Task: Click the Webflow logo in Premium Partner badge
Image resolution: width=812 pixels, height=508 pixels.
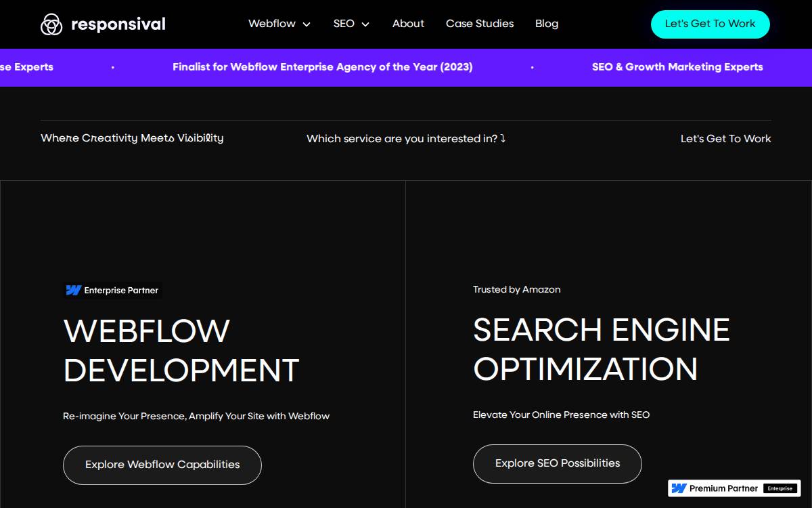Action: coord(679,488)
